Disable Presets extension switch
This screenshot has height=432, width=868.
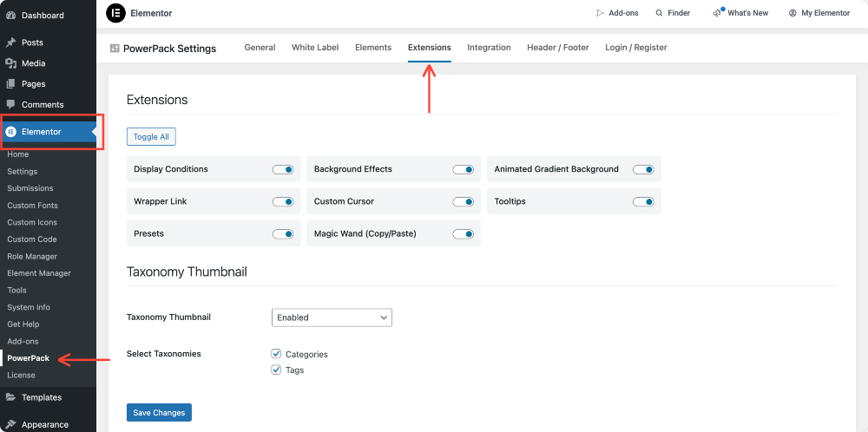(x=283, y=234)
